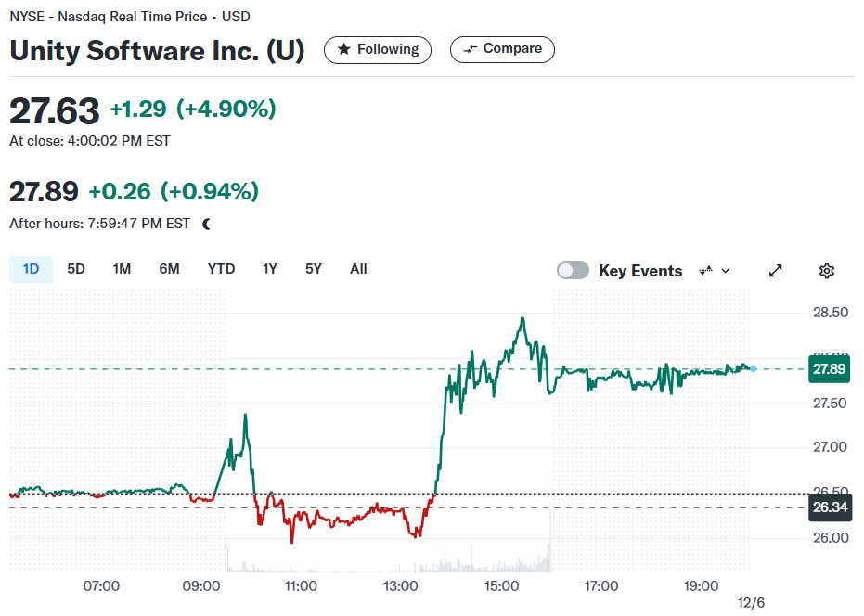Click the star icon in Following button
The height and width of the screenshot is (616, 864).
(343, 49)
